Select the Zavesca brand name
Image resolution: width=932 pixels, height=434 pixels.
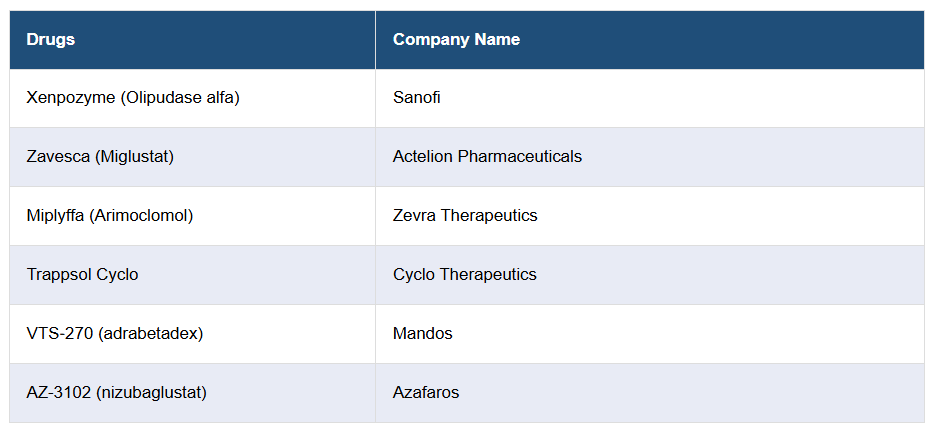coord(58,157)
